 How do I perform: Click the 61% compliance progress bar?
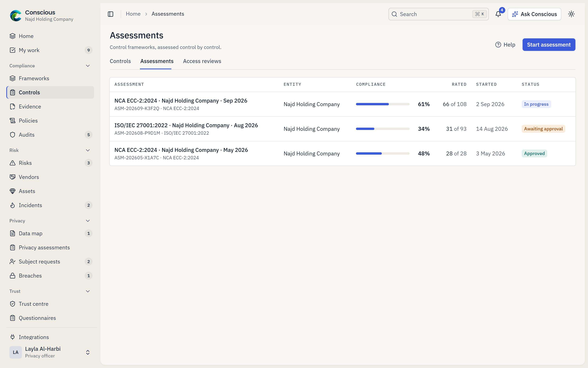pyautogui.click(x=383, y=104)
